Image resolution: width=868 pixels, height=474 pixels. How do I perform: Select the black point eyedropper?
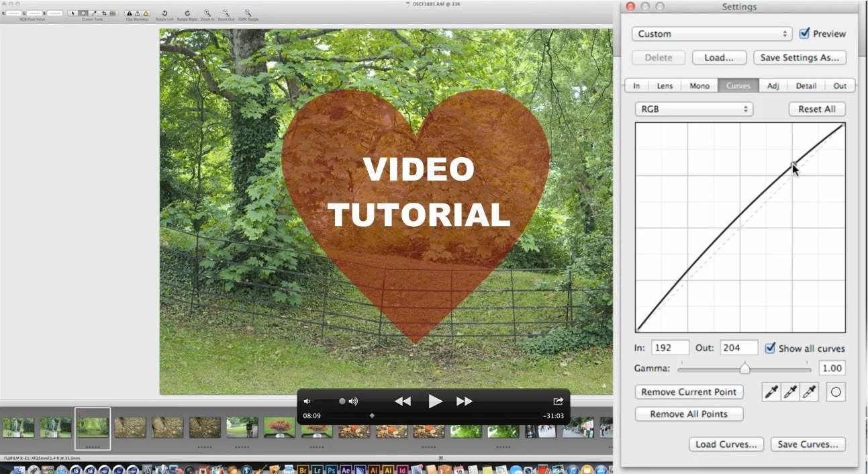771,392
